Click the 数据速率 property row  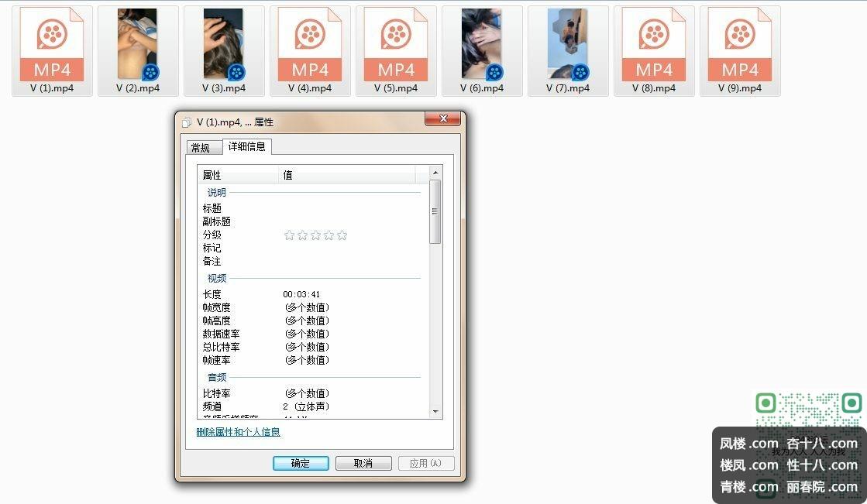tap(310, 334)
